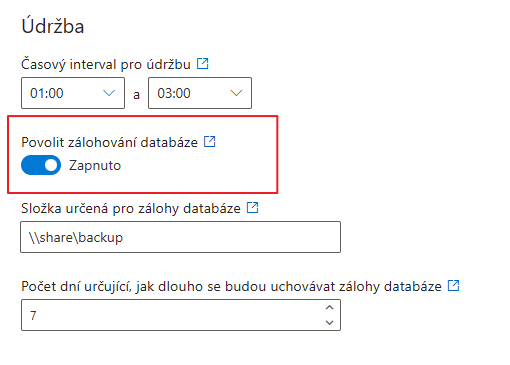Disable the database backup toggle switch
This screenshot has height=365, width=510.
(x=41, y=165)
